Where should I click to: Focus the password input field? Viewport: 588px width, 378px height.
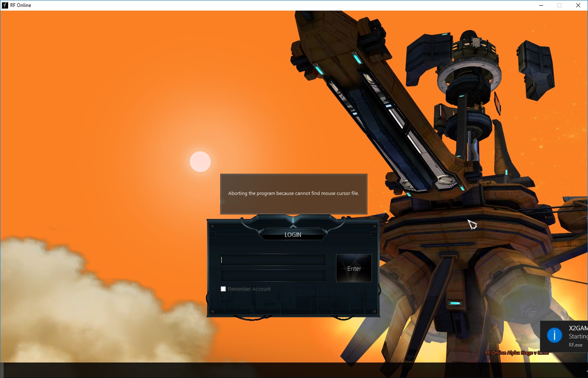tap(273, 276)
